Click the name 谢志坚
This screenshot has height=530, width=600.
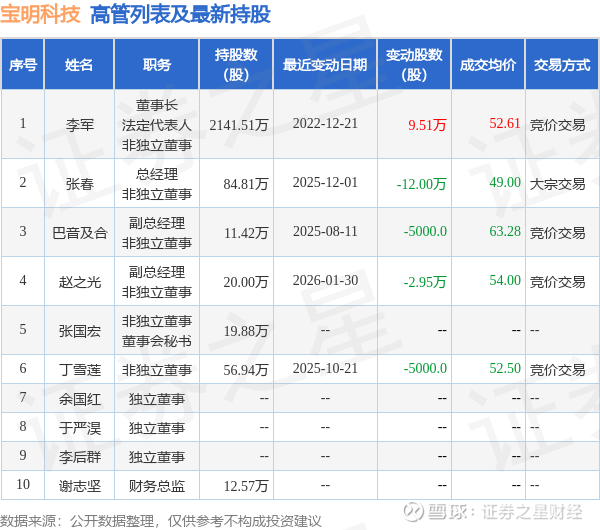[x=80, y=486]
